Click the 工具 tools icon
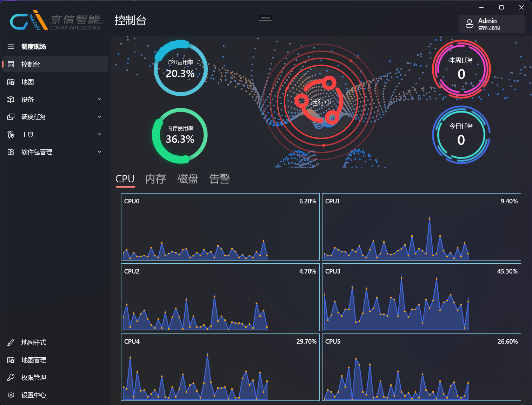The width and height of the screenshot is (532, 405). [x=11, y=134]
